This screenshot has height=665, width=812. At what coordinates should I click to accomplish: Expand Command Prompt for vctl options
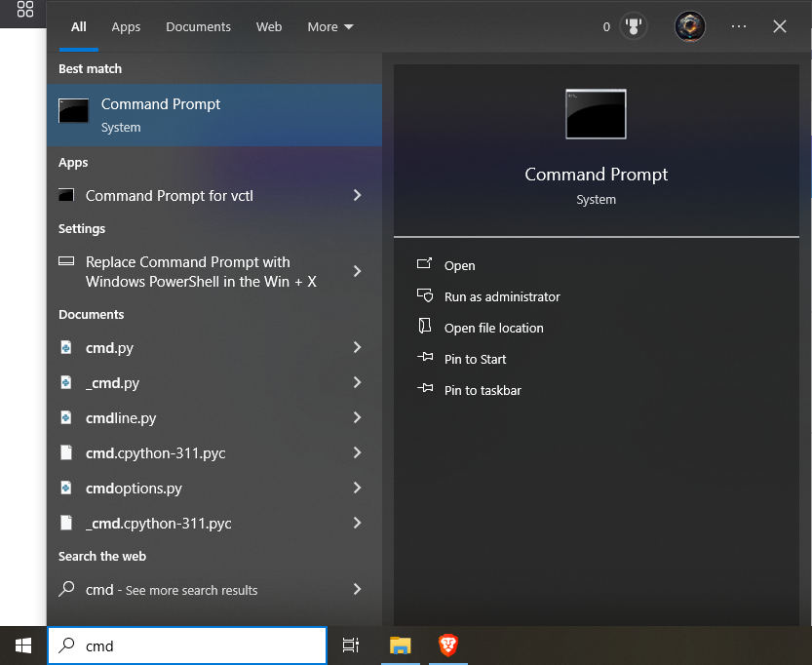tap(357, 195)
